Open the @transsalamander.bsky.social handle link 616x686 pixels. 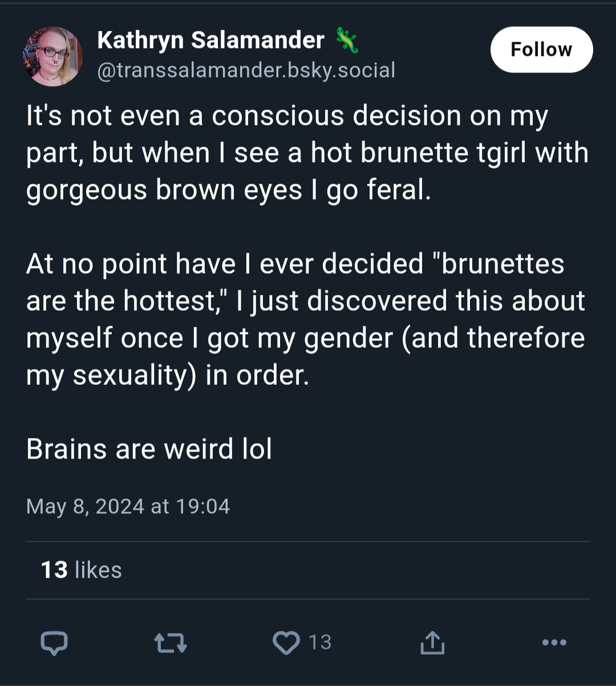(246, 70)
